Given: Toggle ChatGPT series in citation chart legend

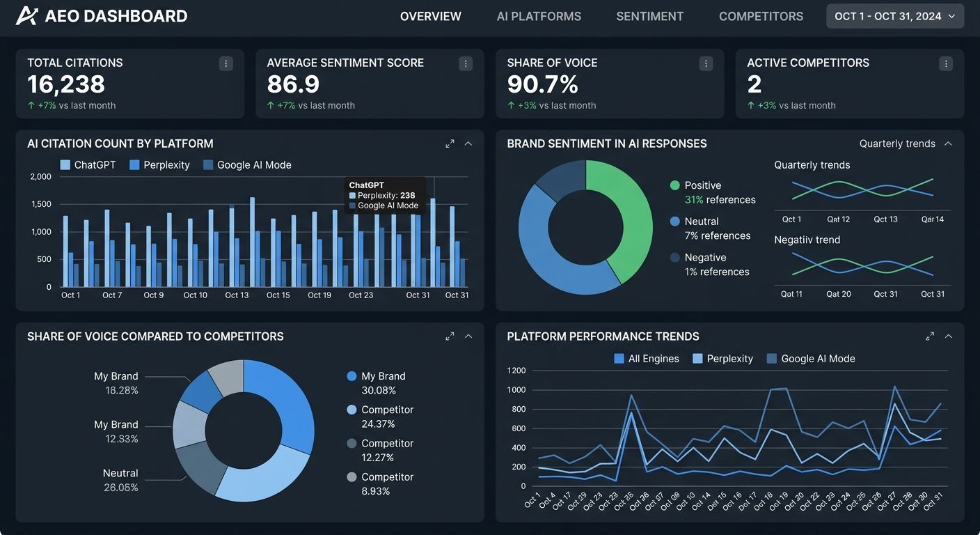Looking at the screenshot, I should (88, 165).
